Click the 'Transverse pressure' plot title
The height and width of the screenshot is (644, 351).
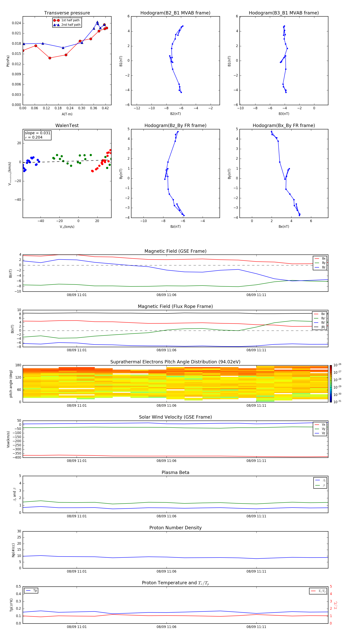[x=67, y=13]
